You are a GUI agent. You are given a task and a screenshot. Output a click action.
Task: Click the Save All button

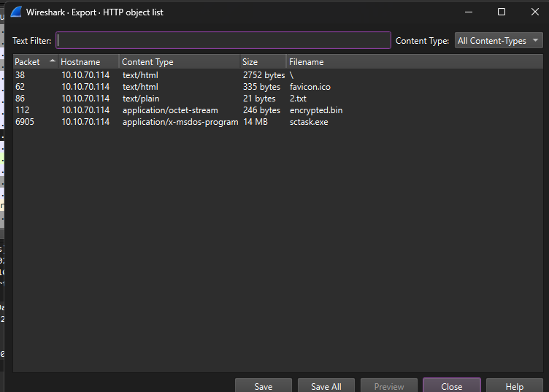[326, 386]
